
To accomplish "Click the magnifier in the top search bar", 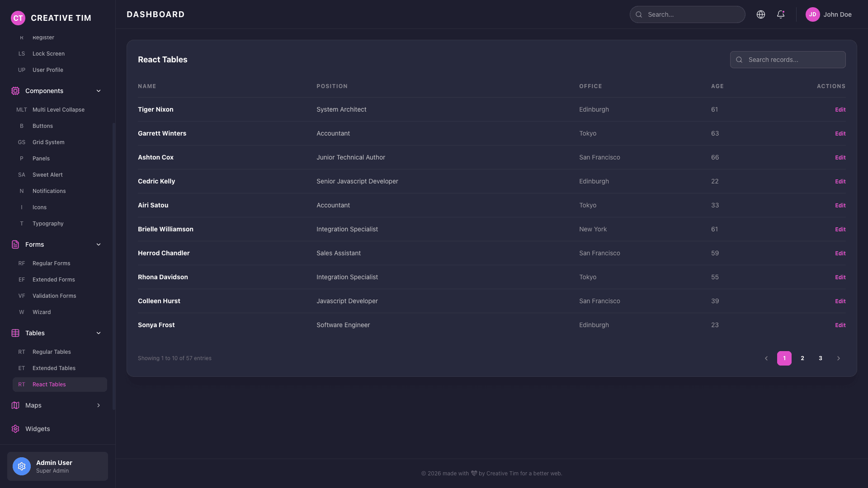I will point(639,14).
